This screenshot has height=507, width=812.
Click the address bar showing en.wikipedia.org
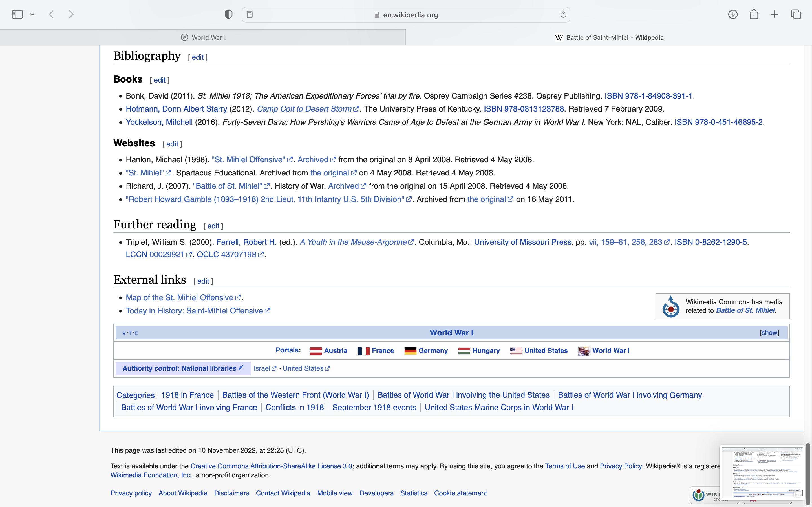click(410, 15)
